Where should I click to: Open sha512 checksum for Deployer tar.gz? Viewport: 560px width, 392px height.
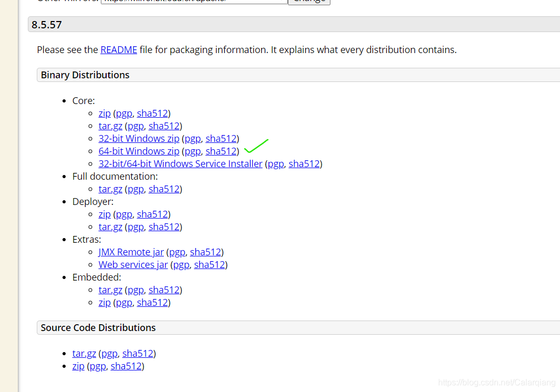click(164, 227)
